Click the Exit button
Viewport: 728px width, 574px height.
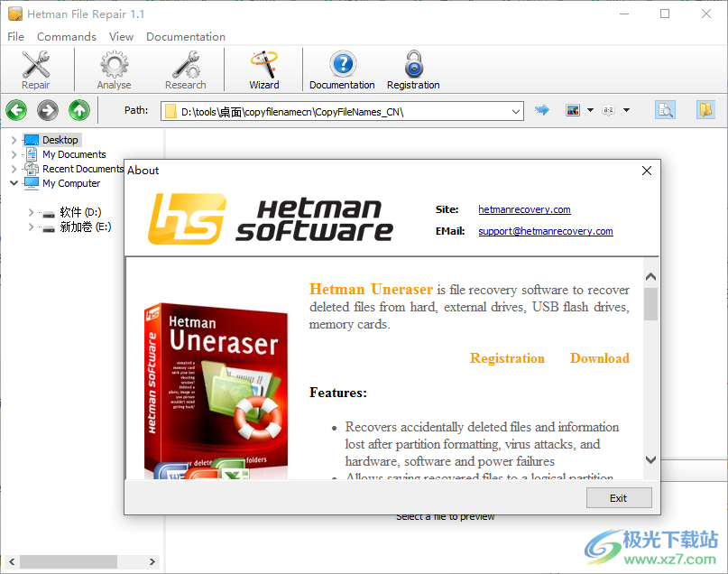coord(619,498)
